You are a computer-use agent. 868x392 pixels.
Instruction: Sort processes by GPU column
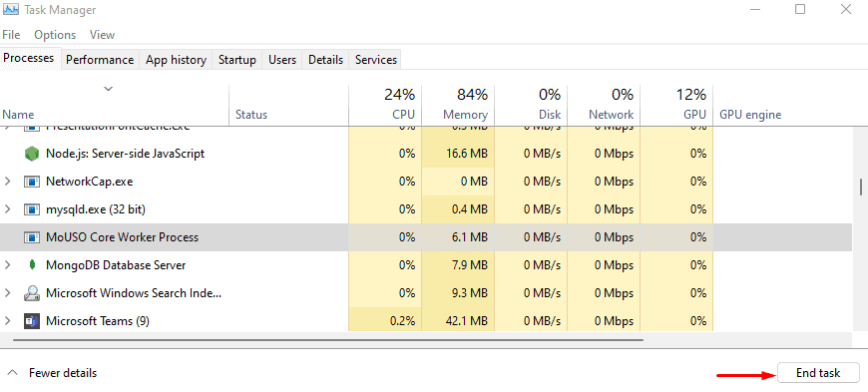(676, 105)
